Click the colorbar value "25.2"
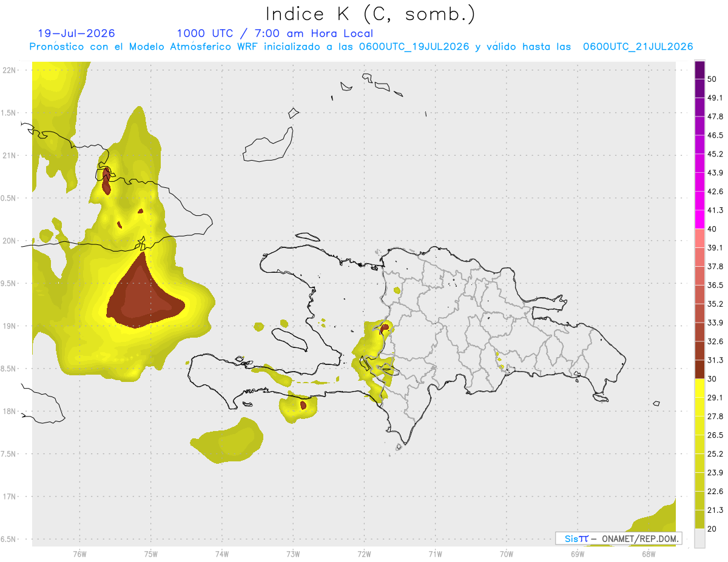The width and height of the screenshot is (728, 562). pyautogui.click(x=715, y=453)
